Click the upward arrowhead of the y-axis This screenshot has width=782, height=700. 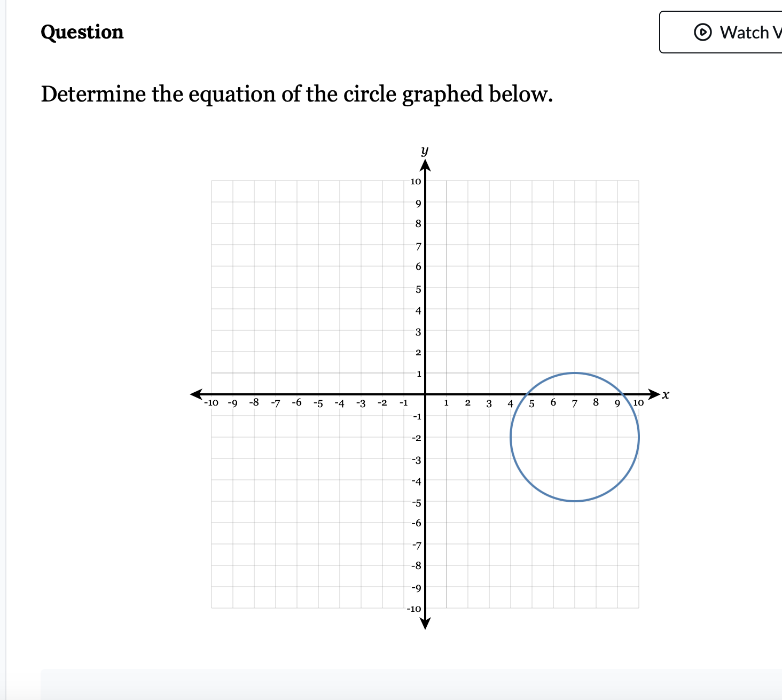pyautogui.click(x=426, y=166)
